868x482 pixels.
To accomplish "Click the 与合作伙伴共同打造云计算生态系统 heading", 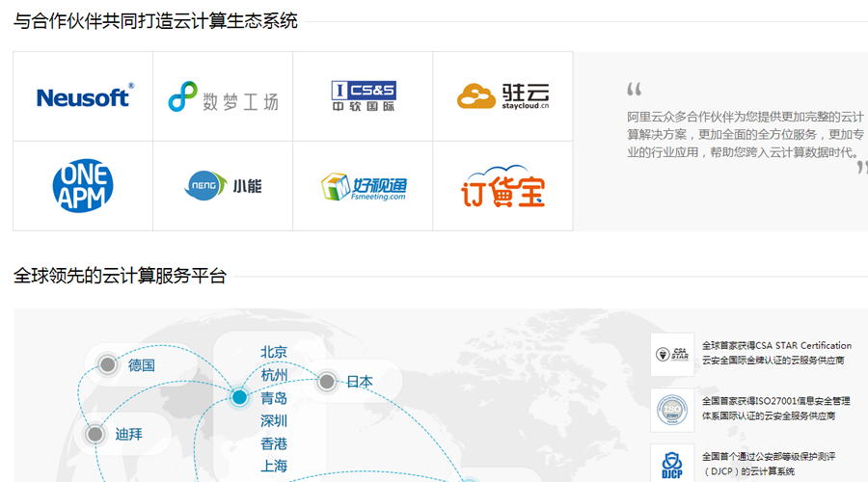I will click(155, 21).
